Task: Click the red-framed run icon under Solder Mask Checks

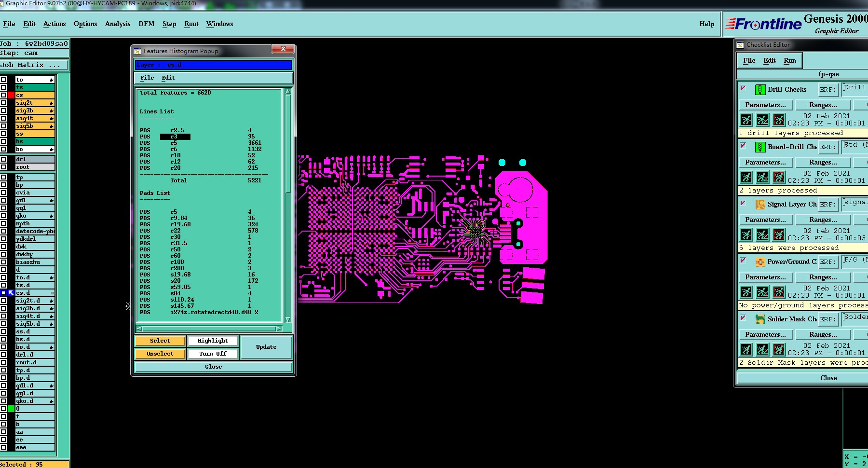Action: (x=779, y=349)
